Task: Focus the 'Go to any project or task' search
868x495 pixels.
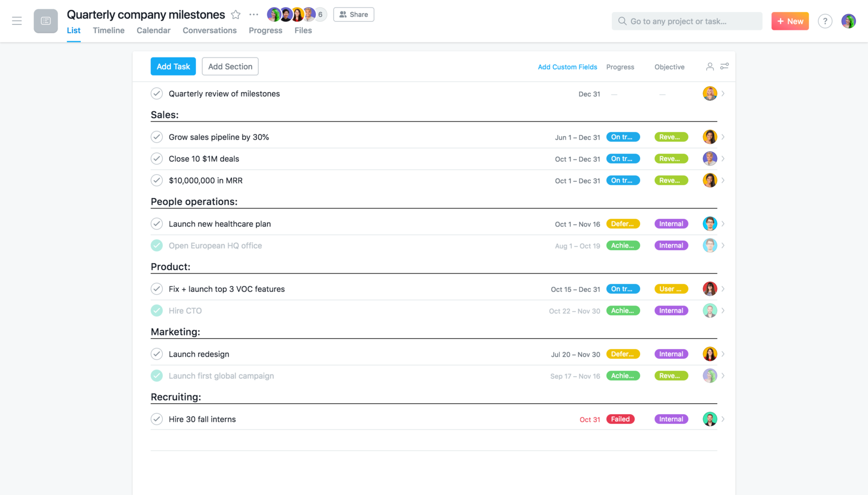Action: tap(687, 21)
